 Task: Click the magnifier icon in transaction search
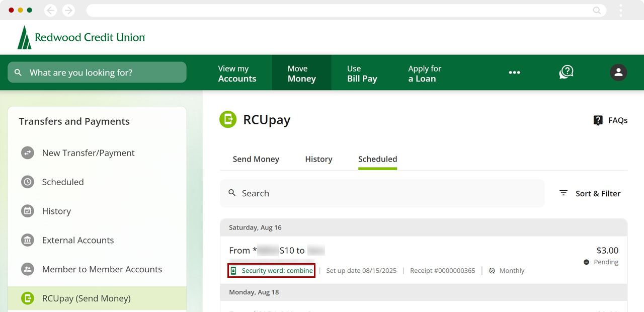click(x=232, y=193)
